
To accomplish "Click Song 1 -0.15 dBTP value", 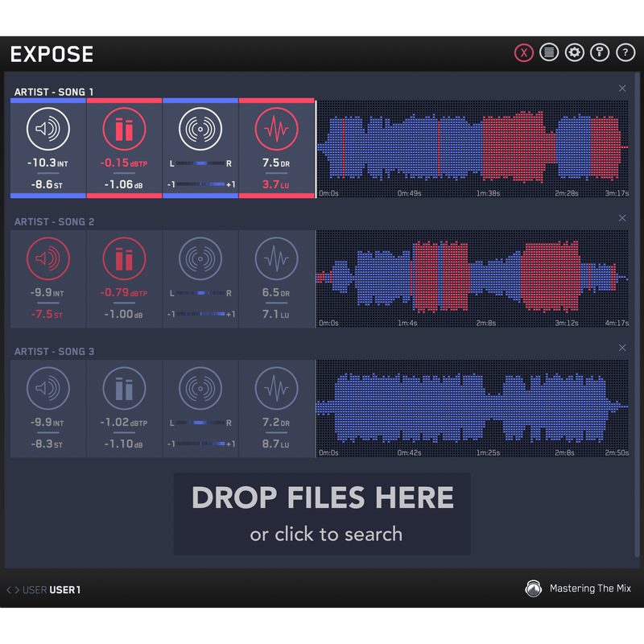I will point(124,163).
